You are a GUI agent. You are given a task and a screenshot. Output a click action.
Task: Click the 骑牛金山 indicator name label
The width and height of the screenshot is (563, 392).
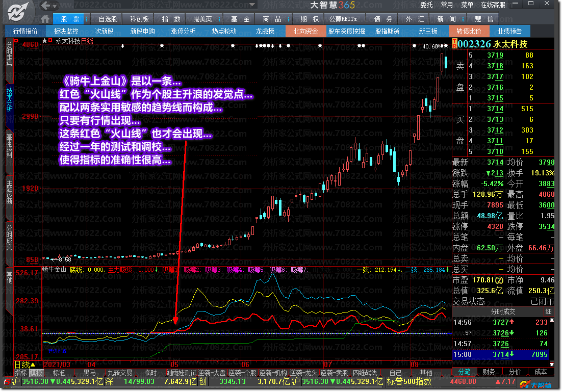pos(54,269)
